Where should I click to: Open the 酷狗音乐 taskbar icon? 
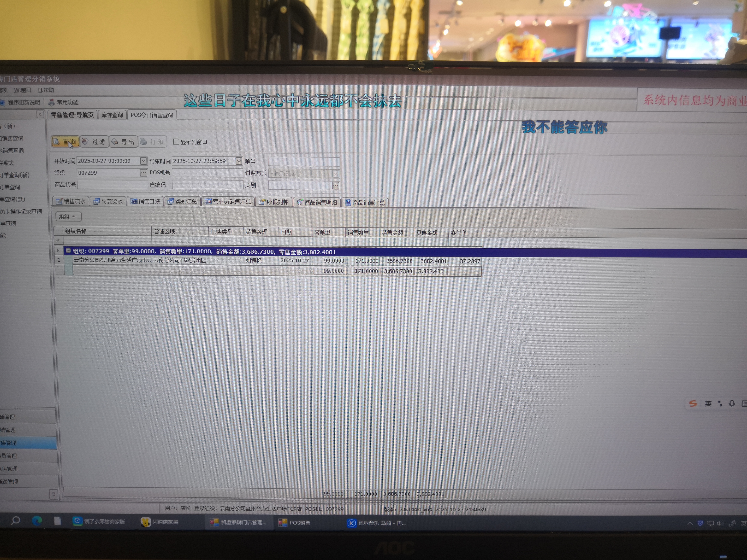(352, 523)
